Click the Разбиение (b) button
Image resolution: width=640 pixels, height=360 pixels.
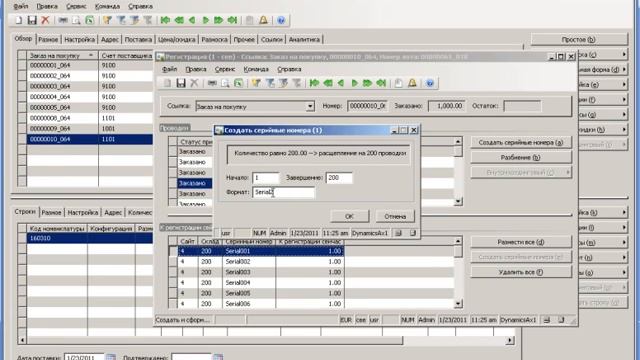[521, 158]
